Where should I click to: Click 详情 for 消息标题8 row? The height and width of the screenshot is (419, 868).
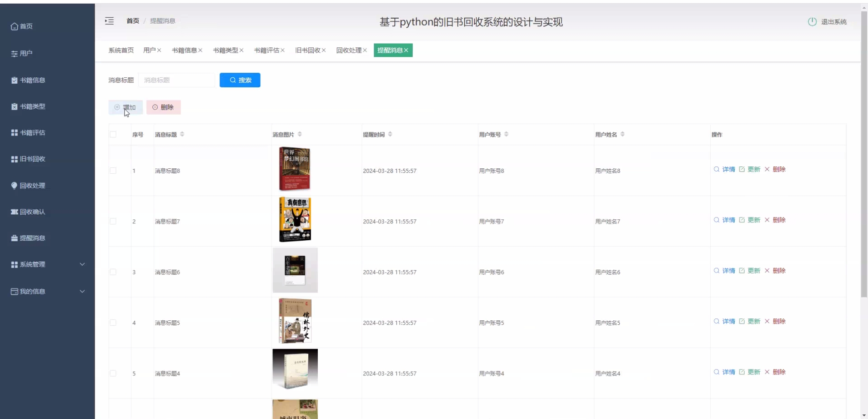point(724,169)
